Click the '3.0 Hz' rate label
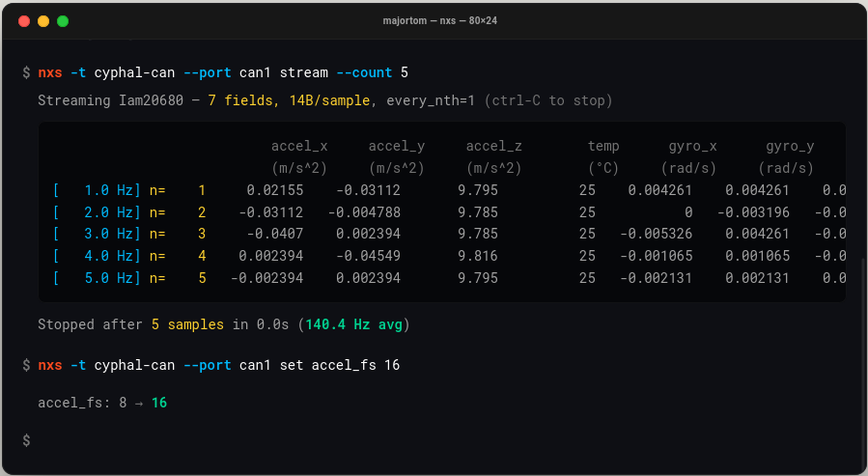This screenshot has width=868, height=476. point(108,234)
